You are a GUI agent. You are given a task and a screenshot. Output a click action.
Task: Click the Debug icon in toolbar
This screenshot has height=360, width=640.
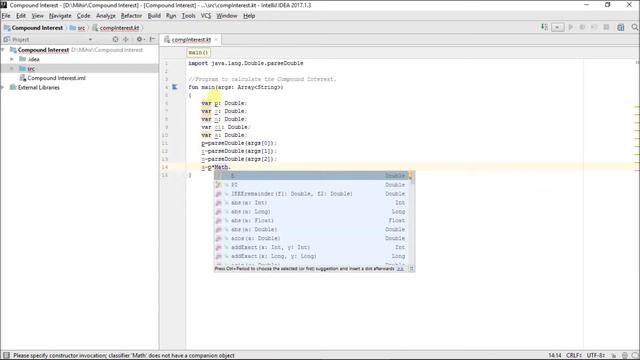[582, 27]
